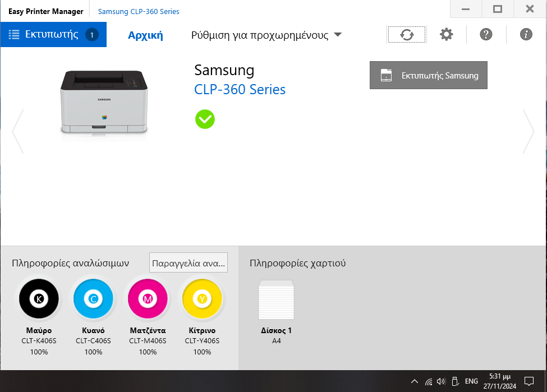Click the A4 paper size text
Viewport: 547px width, 392px height.
(x=276, y=341)
